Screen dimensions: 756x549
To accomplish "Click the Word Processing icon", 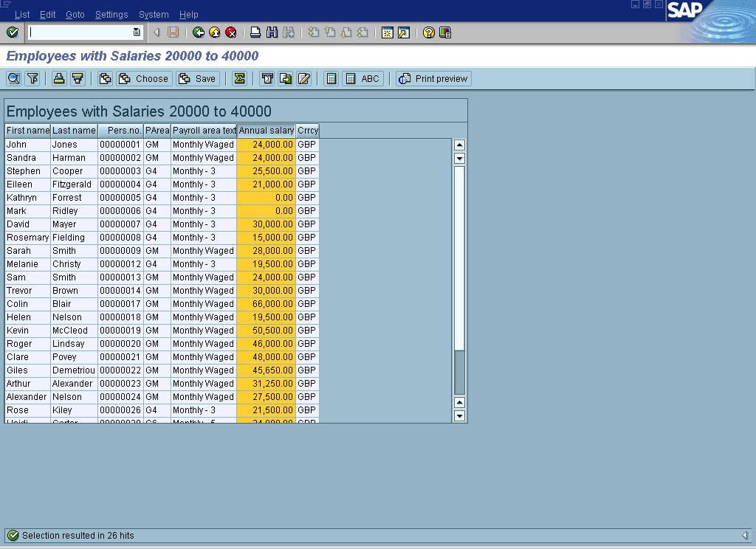I will pyautogui.click(x=267, y=78).
